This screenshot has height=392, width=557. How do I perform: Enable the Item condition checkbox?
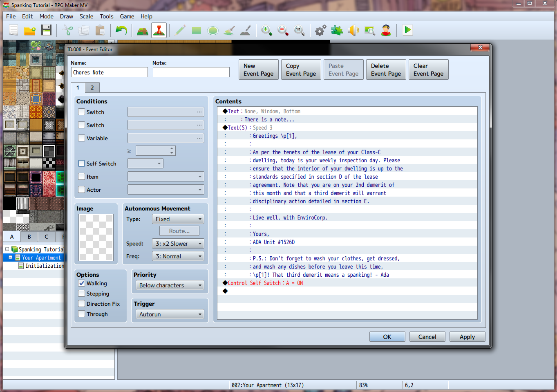coord(82,177)
